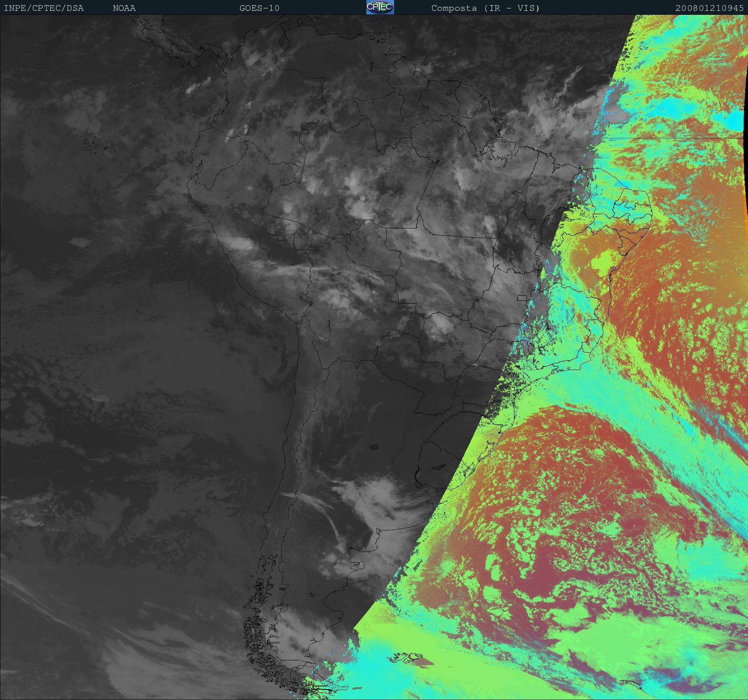
Task: Click the CPTEC logo in header
Action: 380,8
